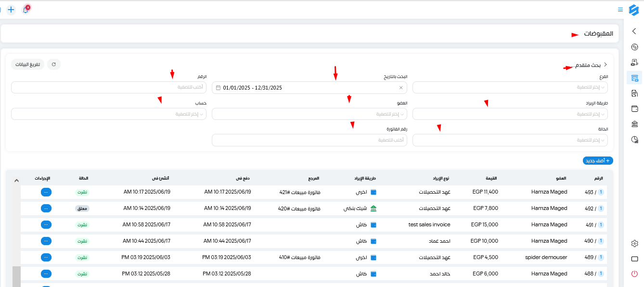Viewport: 644px width, 287px height.
Task: Open reference فاتورة مبيعات #420
Action: point(300,209)
